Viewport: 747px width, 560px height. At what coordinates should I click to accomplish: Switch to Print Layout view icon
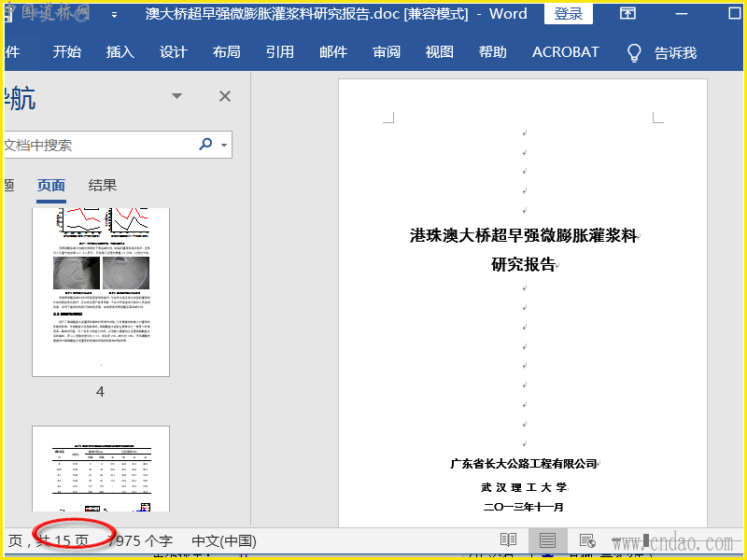[547, 540]
